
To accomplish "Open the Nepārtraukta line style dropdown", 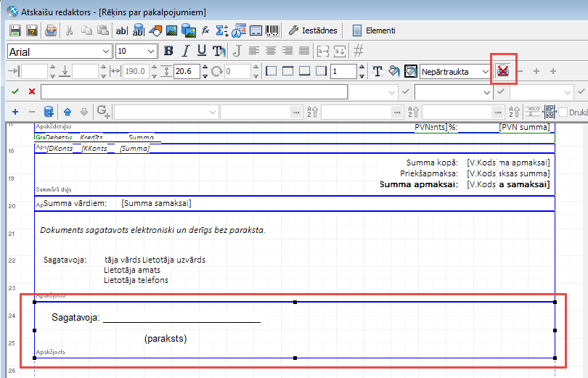I will click(485, 71).
